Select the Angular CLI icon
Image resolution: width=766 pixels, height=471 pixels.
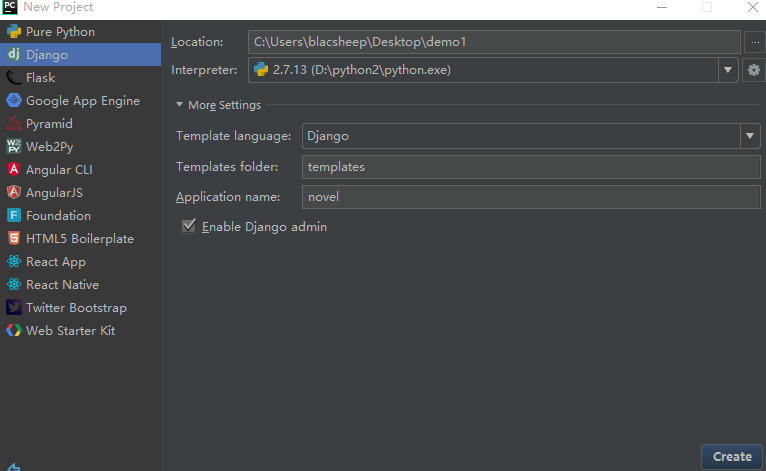click(x=14, y=170)
